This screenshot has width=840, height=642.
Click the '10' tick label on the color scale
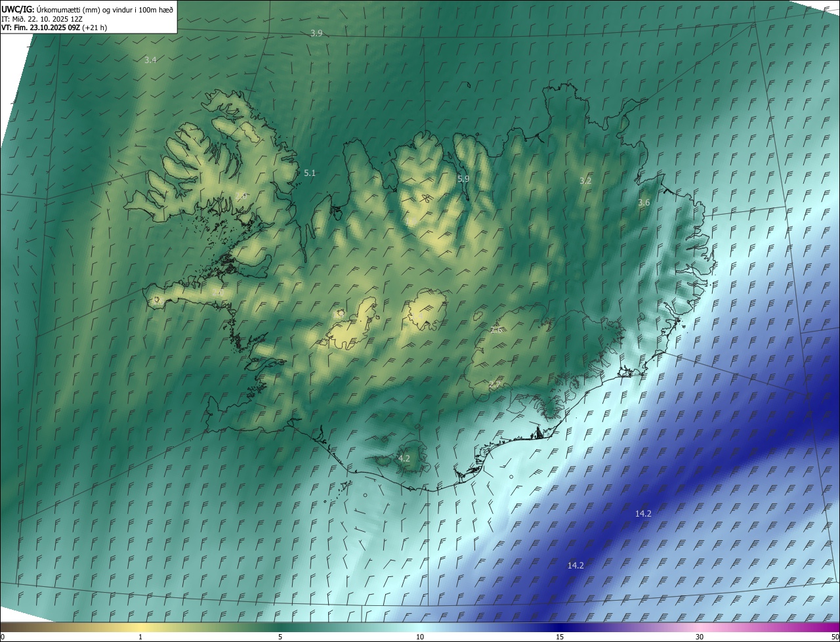point(420,637)
